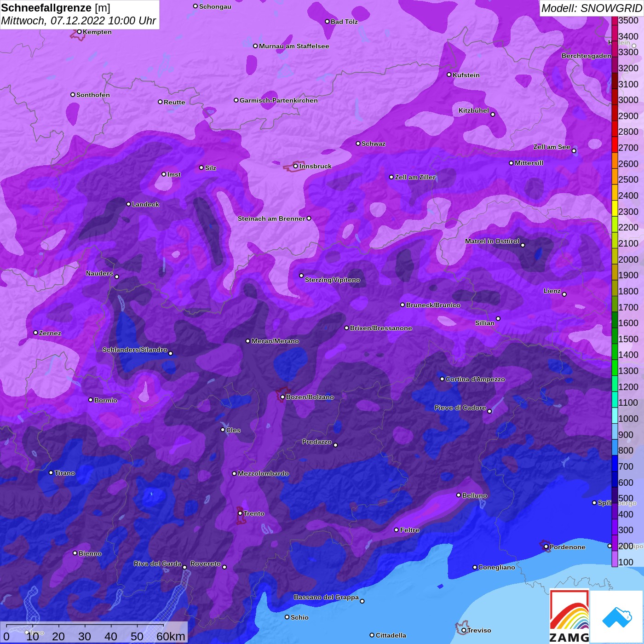Click the Kempten city marker

click(x=79, y=32)
